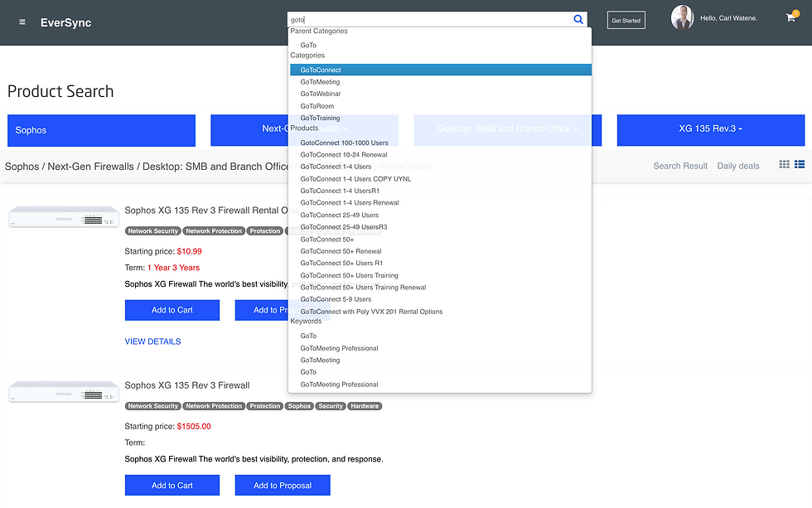Pick GotoConnect 100-1000 Users product
The width and height of the screenshot is (812, 508).
pos(344,143)
